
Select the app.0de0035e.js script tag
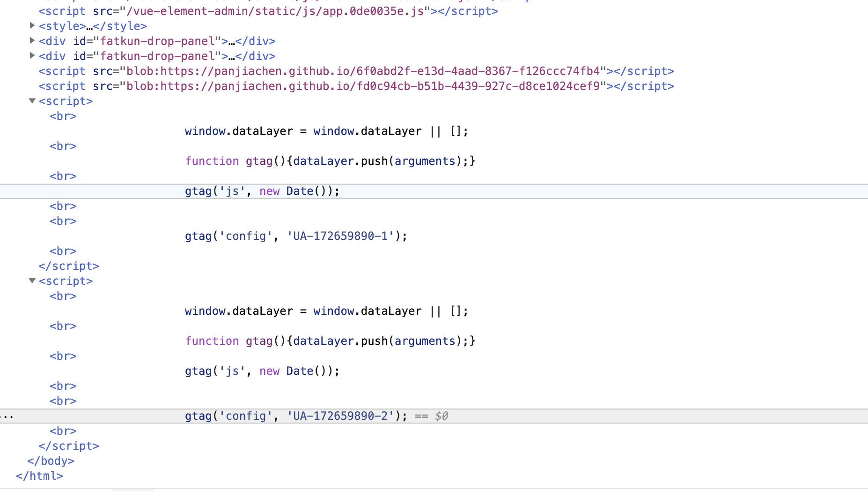coord(267,11)
